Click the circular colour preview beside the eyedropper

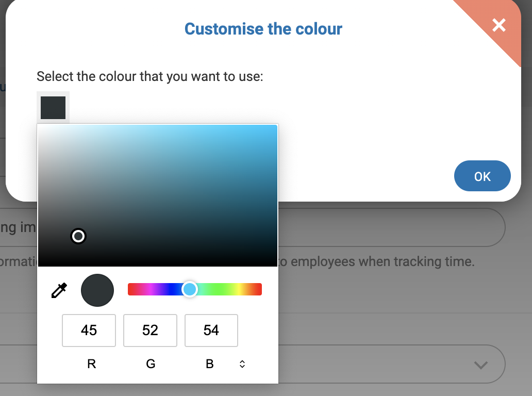97,290
